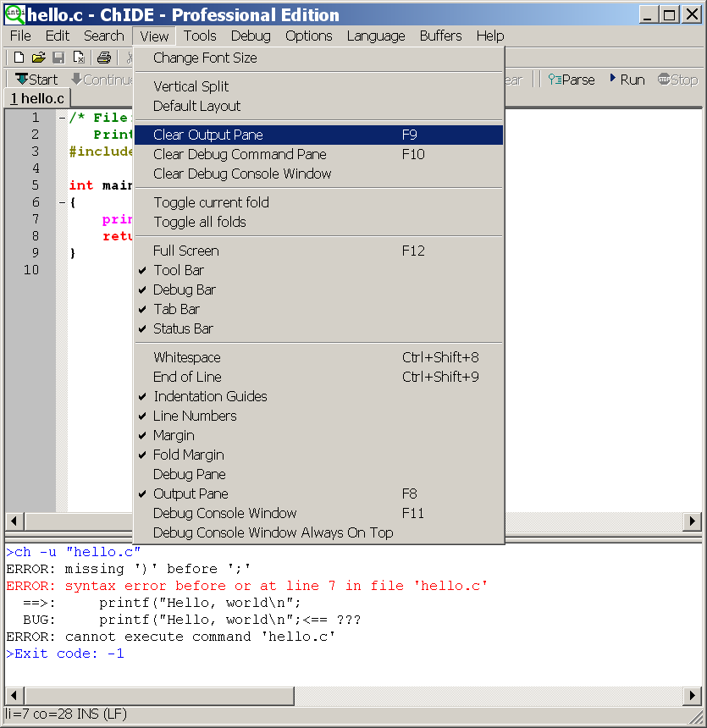Click the floppy disk save icon
Viewport: 707px width, 728px height.
58,58
